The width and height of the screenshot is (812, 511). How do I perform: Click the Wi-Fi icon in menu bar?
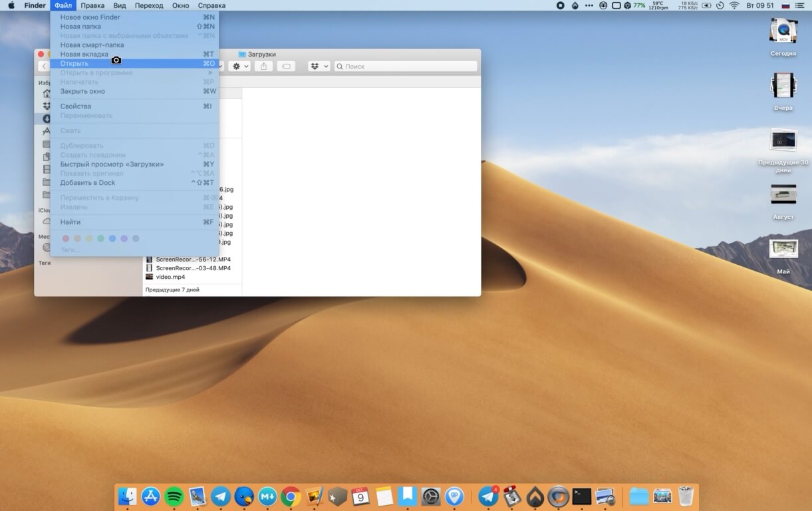click(734, 5)
